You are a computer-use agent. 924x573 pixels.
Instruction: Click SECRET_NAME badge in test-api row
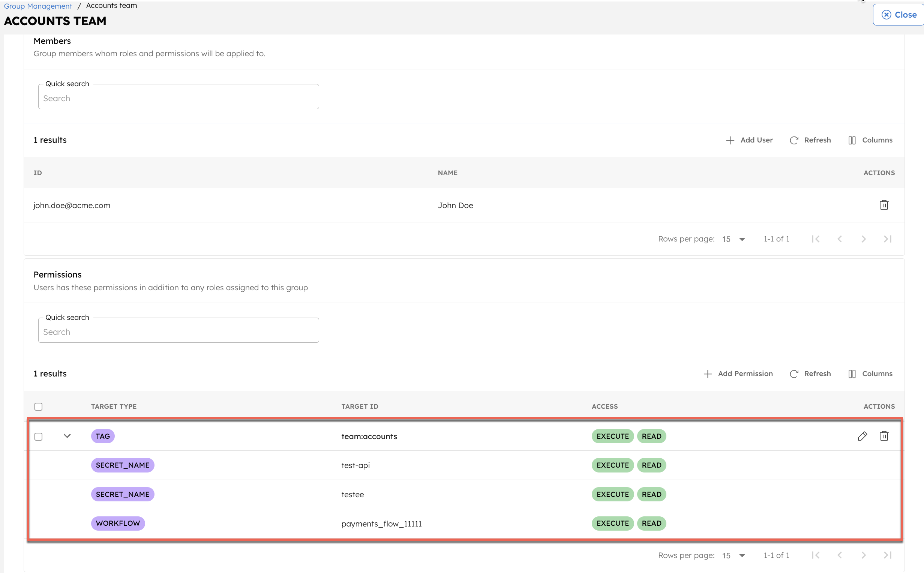pos(122,465)
